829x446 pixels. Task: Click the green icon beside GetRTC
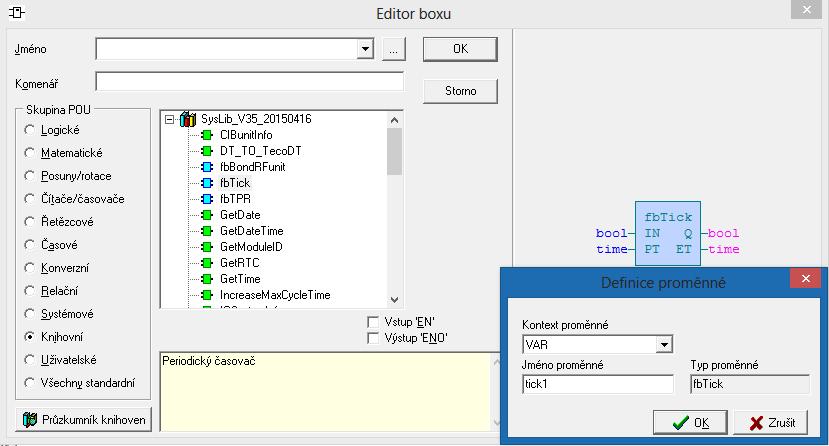tap(207, 263)
